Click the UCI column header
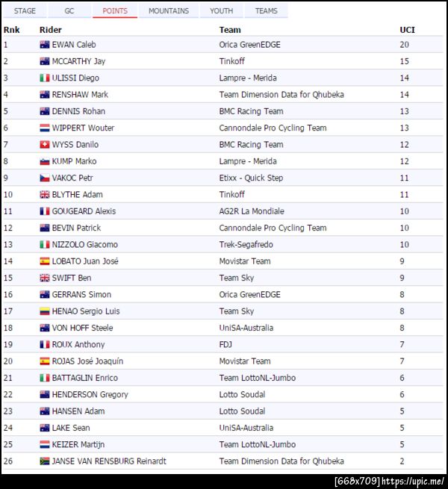 point(408,30)
